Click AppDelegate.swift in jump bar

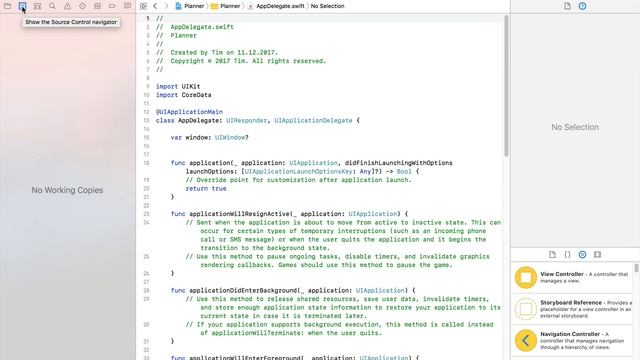tap(276, 6)
